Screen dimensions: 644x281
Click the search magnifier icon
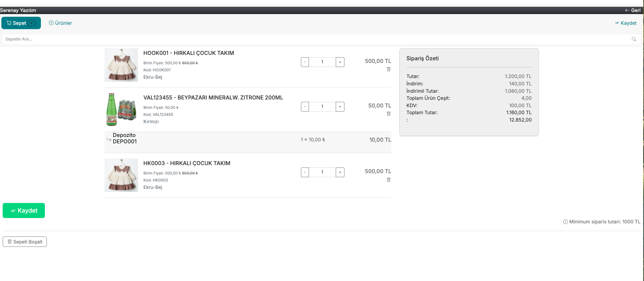point(634,39)
